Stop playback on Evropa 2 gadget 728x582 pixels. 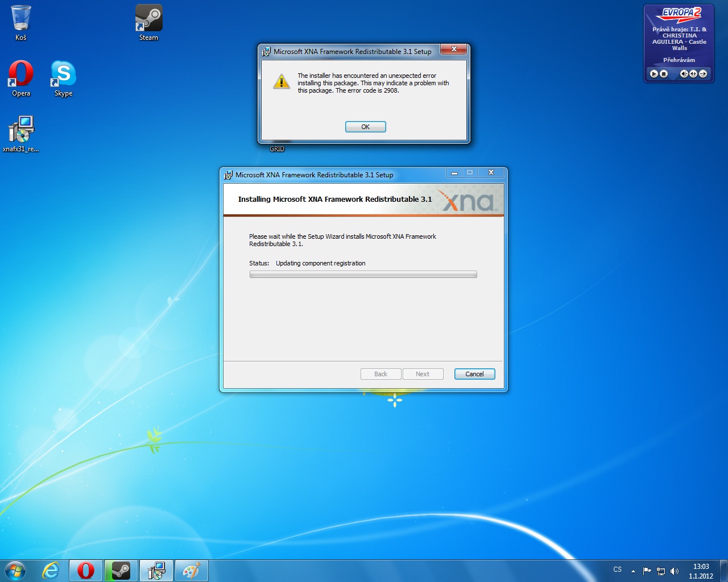[x=664, y=73]
